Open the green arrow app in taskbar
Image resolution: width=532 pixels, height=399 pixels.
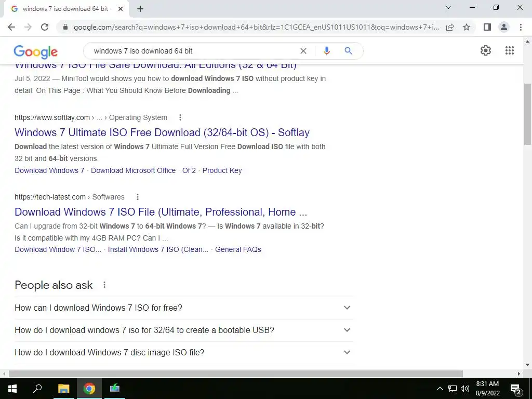click(x=114, y=389)
